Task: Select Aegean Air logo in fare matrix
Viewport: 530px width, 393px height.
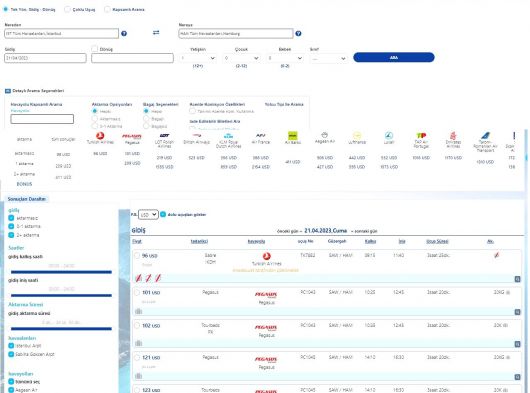Action: pyautogui.click(x=324, y=135)
